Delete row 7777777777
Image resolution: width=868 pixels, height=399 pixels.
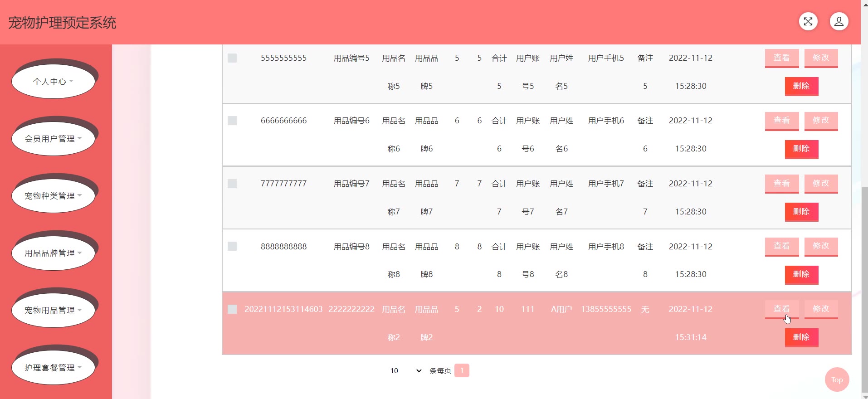tap(801, 212)
